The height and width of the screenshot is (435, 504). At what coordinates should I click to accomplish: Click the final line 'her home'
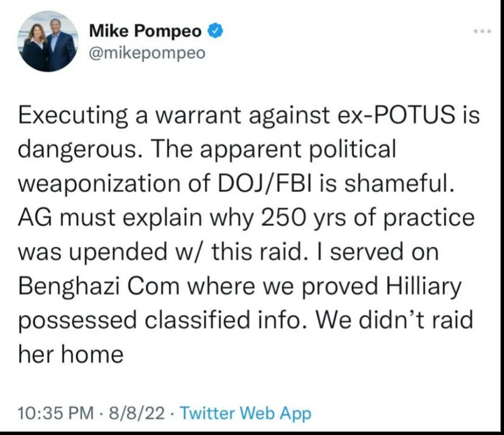[71, 354]
